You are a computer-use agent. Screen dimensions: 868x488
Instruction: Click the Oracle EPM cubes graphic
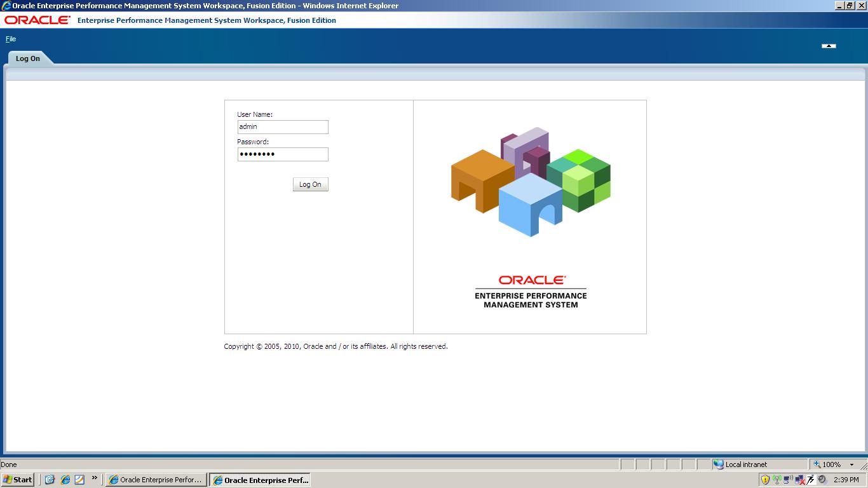(x=531, y=182)
